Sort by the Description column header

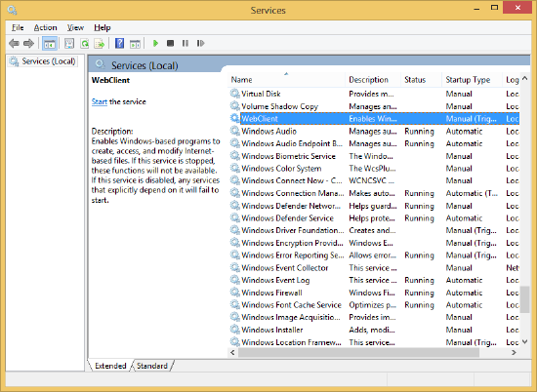coord(373,80)
